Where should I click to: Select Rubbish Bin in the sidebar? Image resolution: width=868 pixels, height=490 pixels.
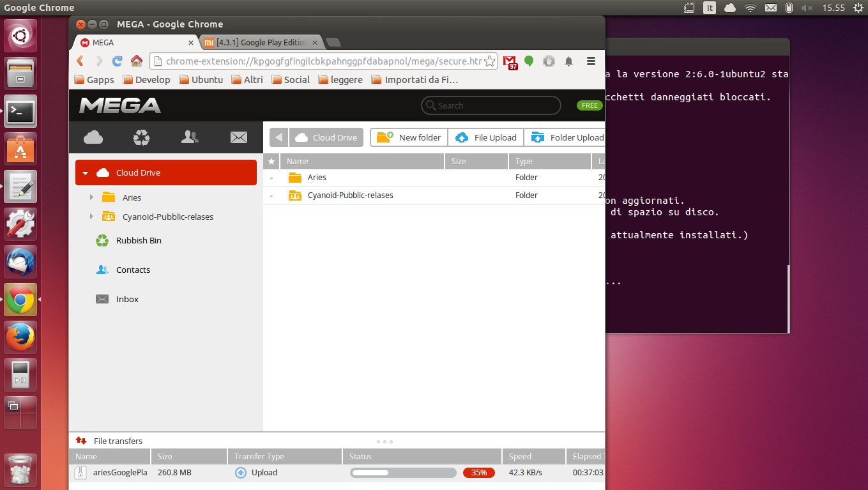(x=139, y=241)
